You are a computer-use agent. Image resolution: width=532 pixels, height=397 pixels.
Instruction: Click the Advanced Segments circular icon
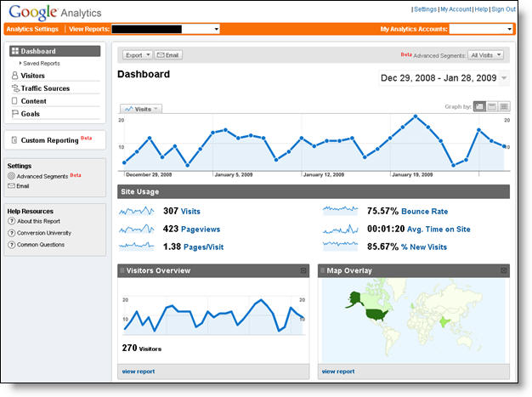coord(11,176)
